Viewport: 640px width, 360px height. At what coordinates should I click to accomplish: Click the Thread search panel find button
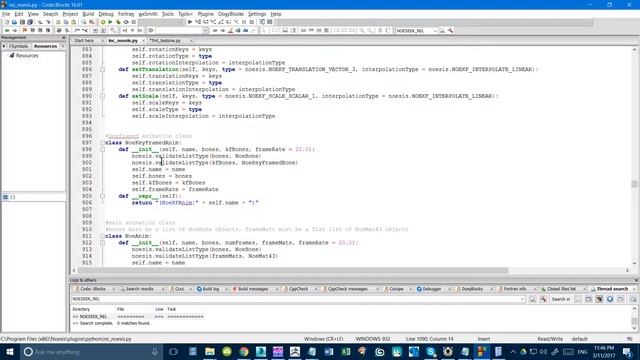coord(533,299)
